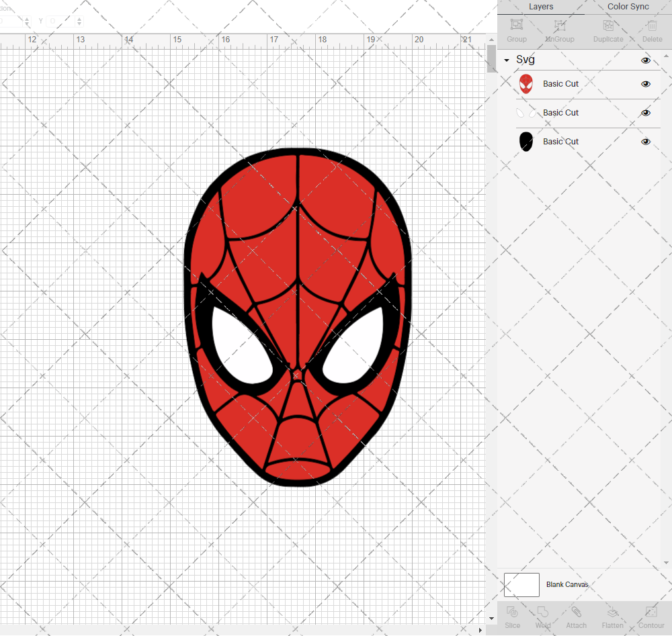
Task: Click the Duplicate tool icon
Action: [608, 26]
